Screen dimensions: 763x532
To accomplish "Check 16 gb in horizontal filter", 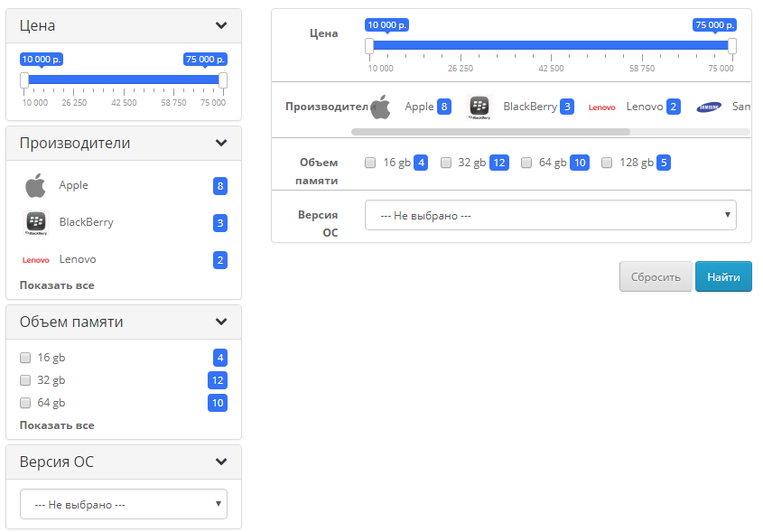I will pyautogui.click(x=370, y=163).
